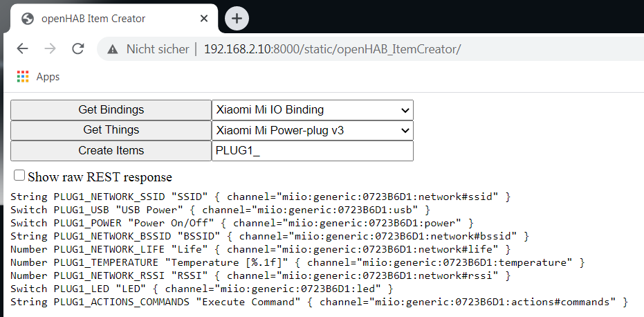Click the globe favicon on the tab
644x317 pixels.
(28, 19)
